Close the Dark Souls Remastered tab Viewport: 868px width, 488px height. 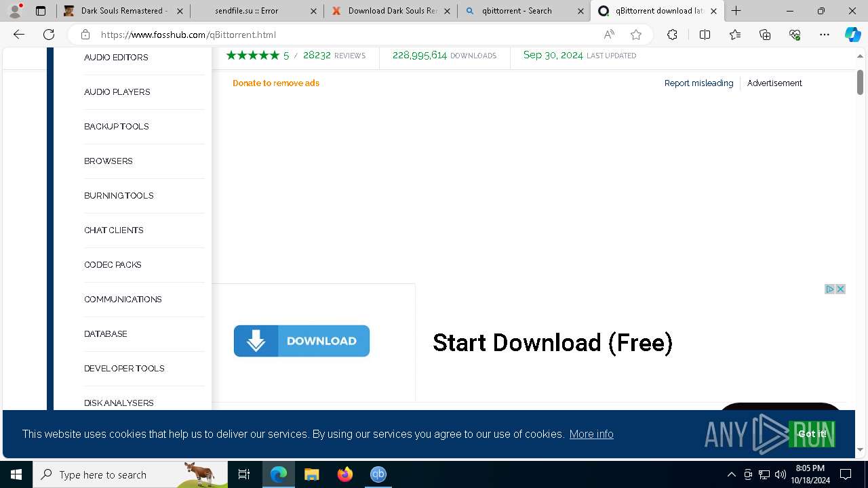click(x=180, y=11)
